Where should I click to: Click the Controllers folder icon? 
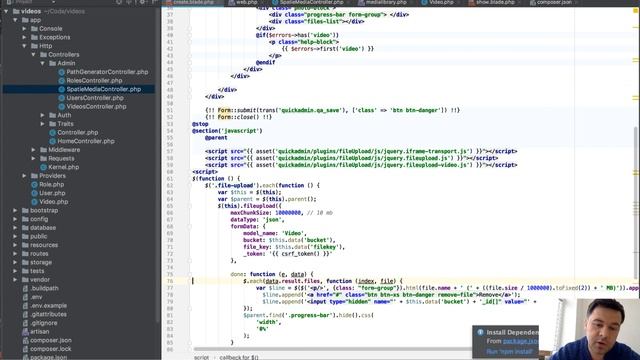tap(43, 55)
